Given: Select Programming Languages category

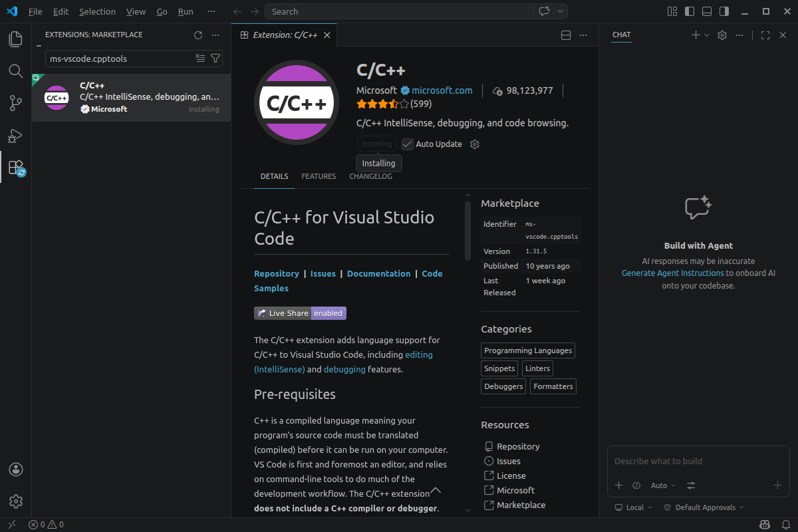Looking at the screenshot, I should [528, 350].
